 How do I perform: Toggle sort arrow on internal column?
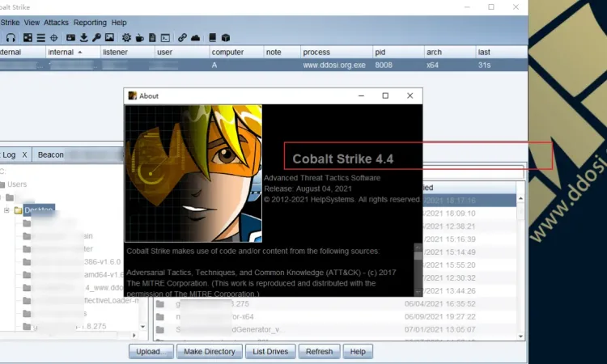coord(80,53)
